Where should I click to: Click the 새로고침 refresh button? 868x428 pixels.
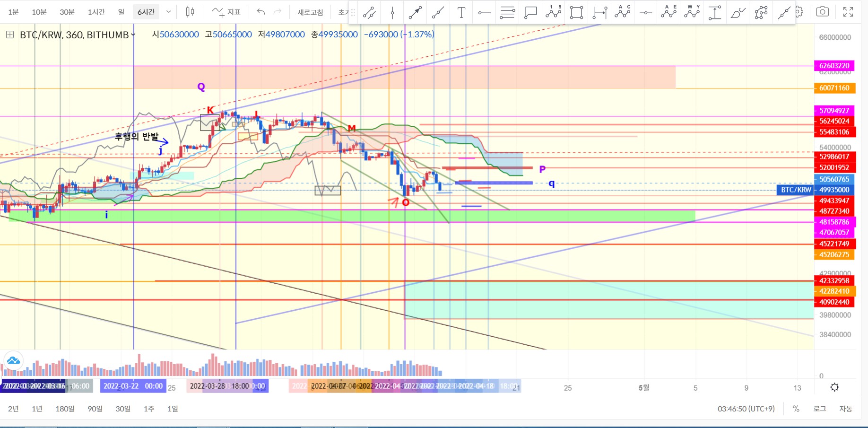click(310, 12)
